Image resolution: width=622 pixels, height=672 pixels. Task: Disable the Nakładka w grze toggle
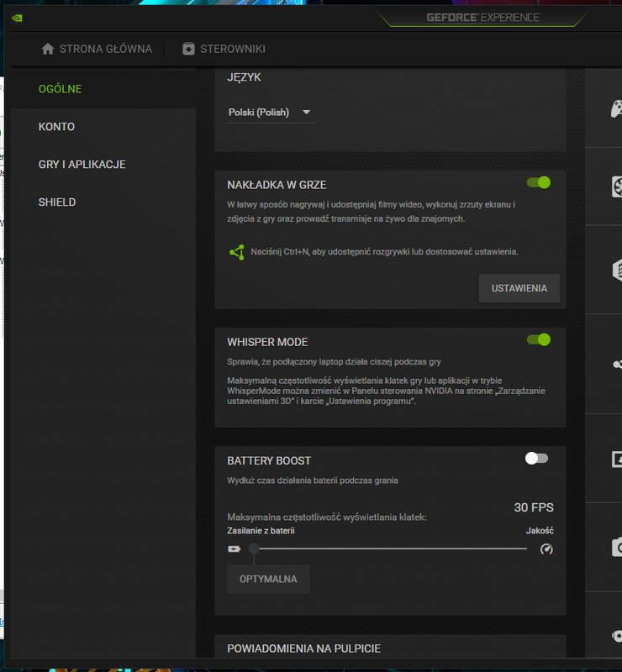tap(539, 182)
